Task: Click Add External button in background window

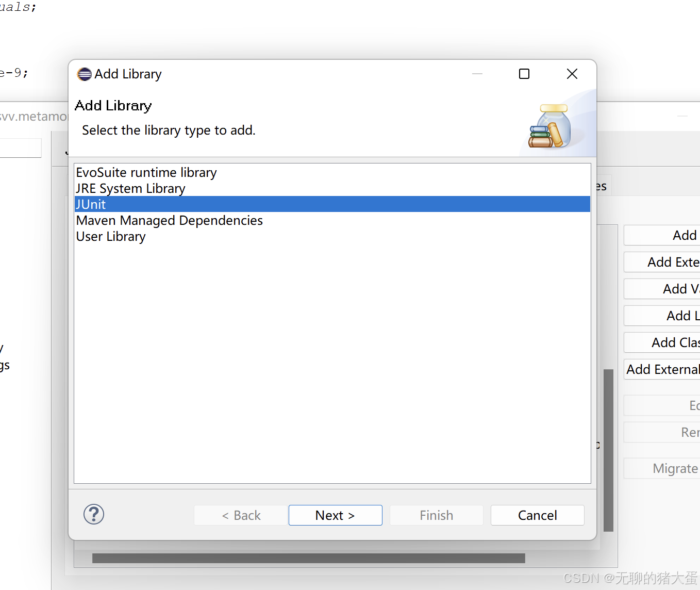Action: click(x=662, y=369)
